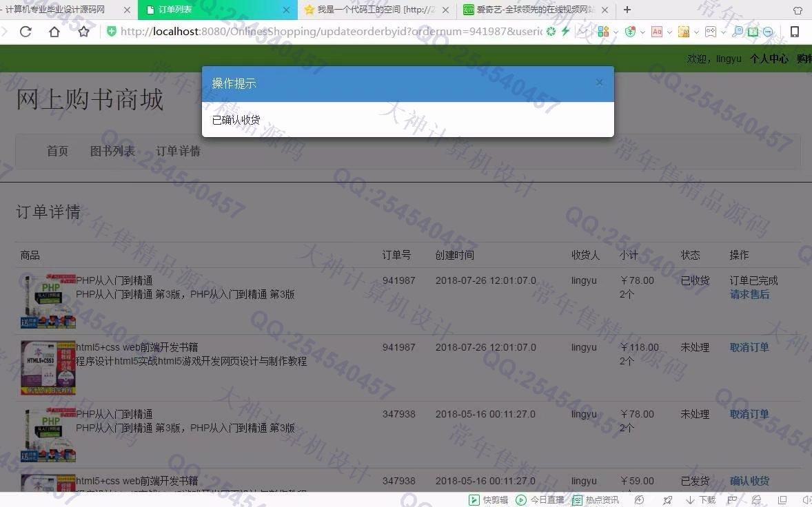Screen dimensions: 812x507
Task: Open 快剪辑 in the status bar
Action: pyautogui.click(x=488, y=499)
